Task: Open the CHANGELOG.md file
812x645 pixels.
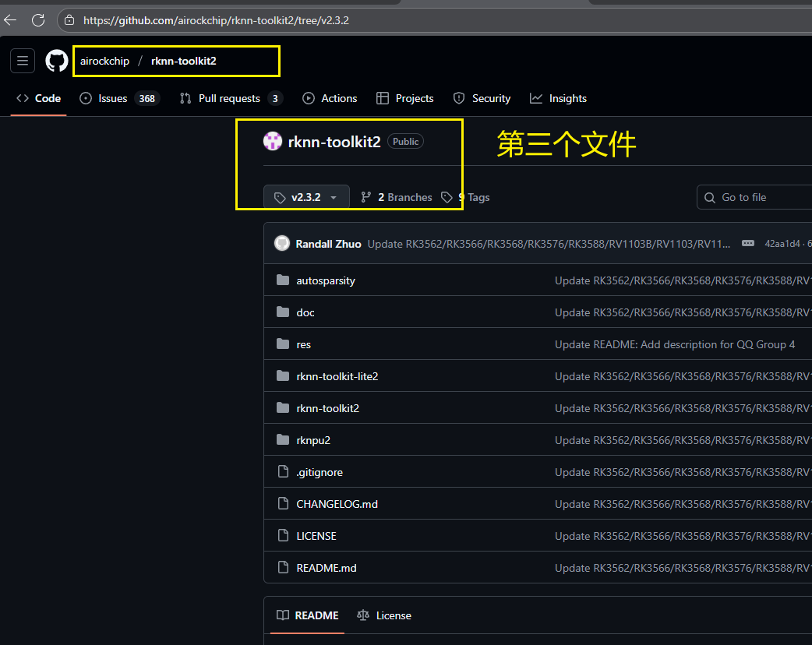Action: [337, 504]
